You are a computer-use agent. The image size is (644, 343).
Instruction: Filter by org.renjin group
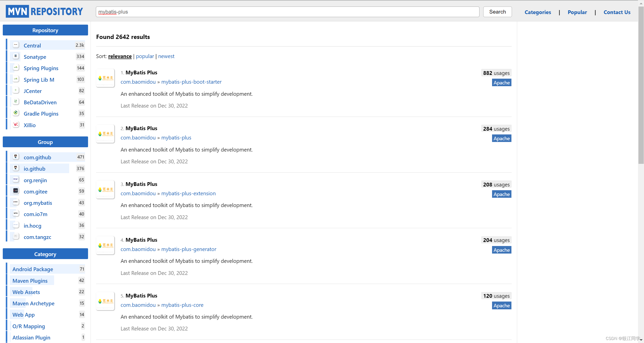35,180
